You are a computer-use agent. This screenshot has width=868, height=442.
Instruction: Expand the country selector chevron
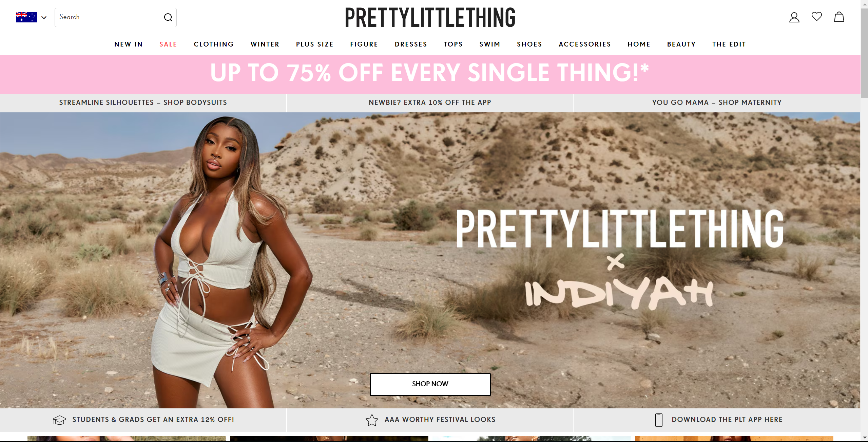click(44, 18)
